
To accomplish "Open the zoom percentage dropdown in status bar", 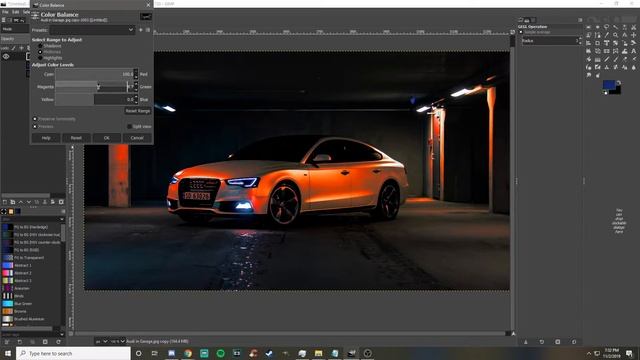I will coord(117,341).
